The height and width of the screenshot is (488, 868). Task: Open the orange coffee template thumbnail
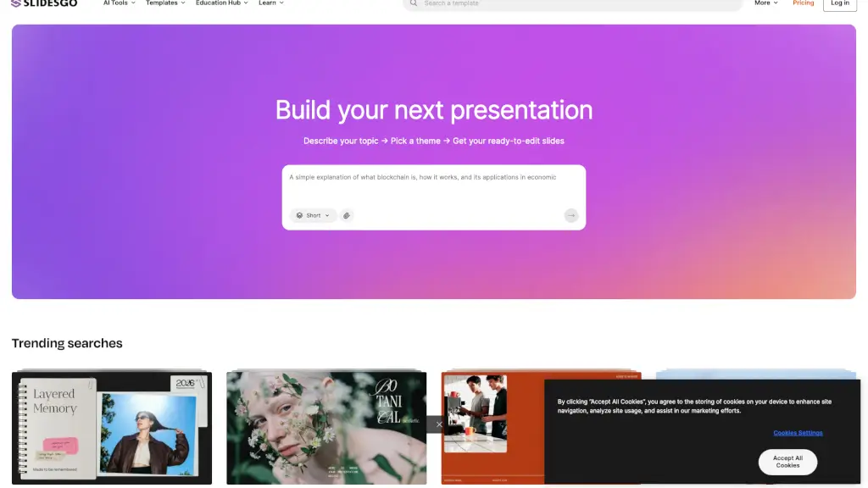pyautogui.click(x=492, y=427)
